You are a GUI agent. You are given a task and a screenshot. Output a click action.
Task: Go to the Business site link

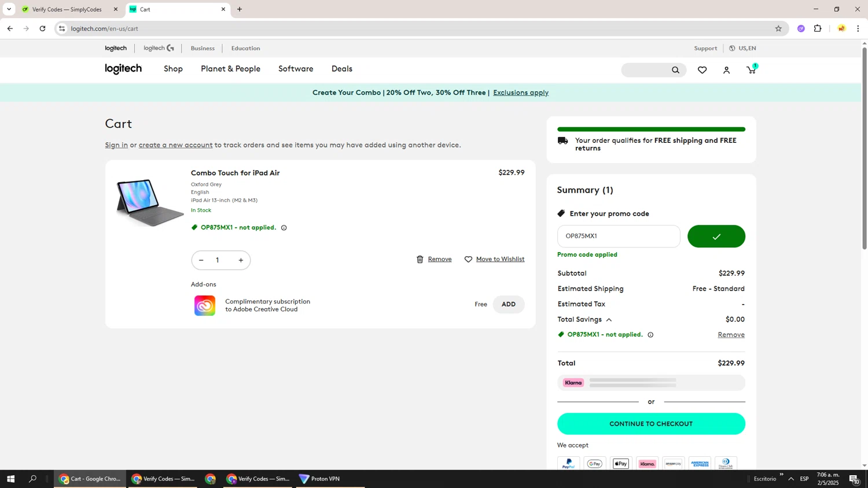pyautogui.click(x=203, y=48)
